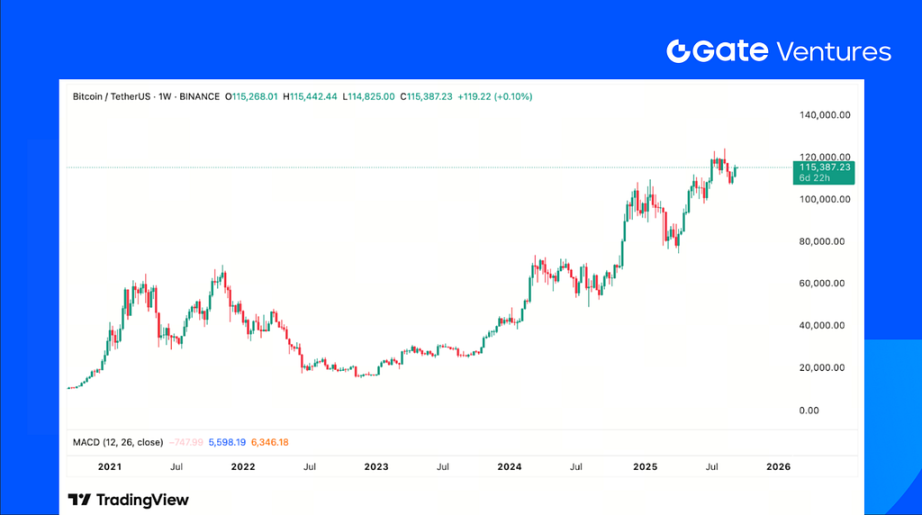Image resolution: width=922 pixels, height=515 pixels.
Task: Open the TradingView wordmark link
Action: click(142, 499)
